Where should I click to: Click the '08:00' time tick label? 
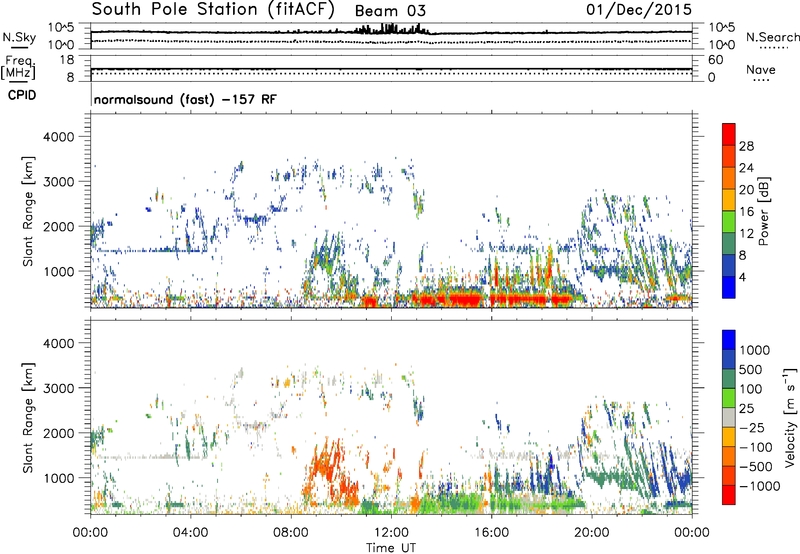click(x=290, y=533)
